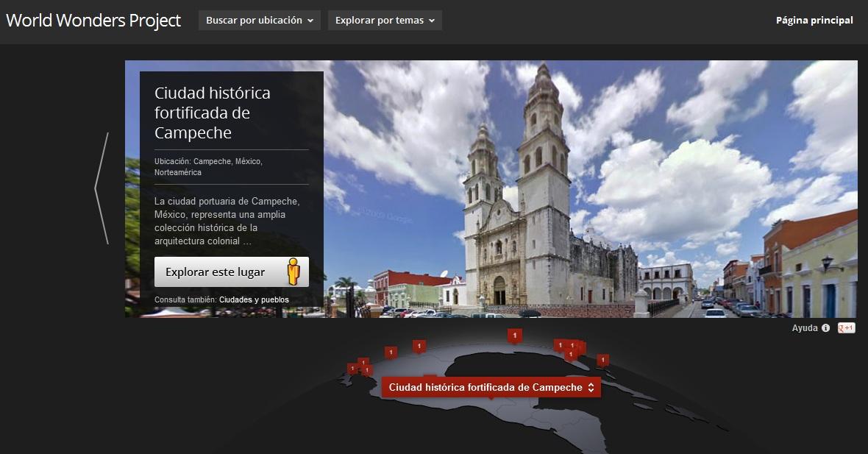Screen dimensions: 868x454
Task: Open the World Wonders Project logo link
Action: click(93, 21)
